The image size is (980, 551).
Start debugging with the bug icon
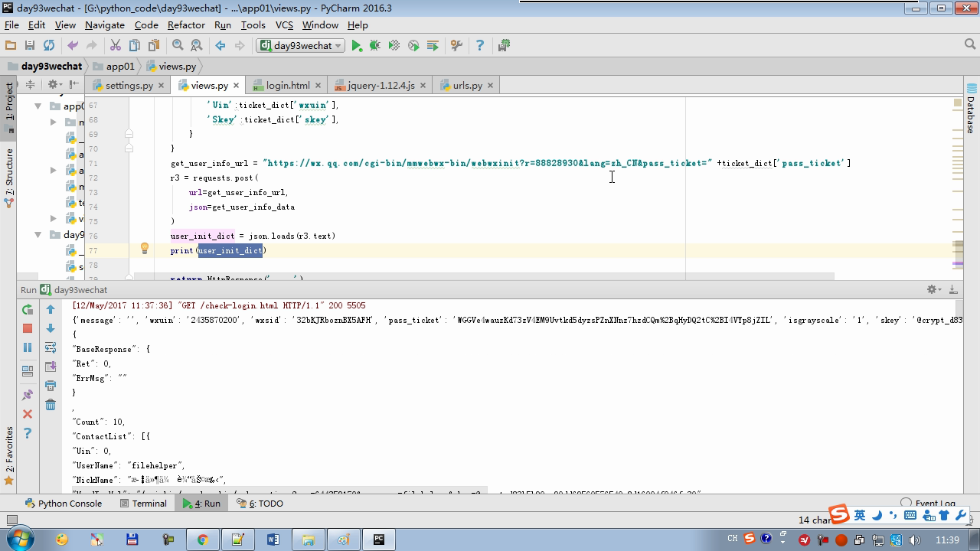pos(375,46)
